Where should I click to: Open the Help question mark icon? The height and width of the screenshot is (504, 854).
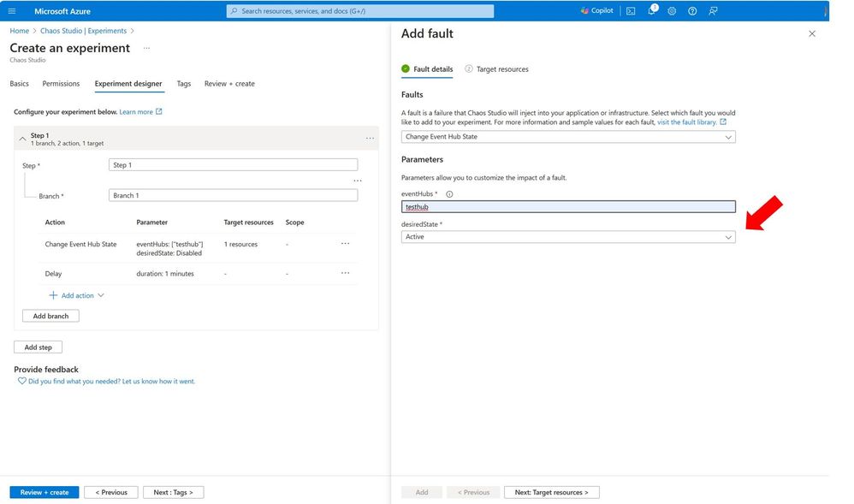click(692, 11)
